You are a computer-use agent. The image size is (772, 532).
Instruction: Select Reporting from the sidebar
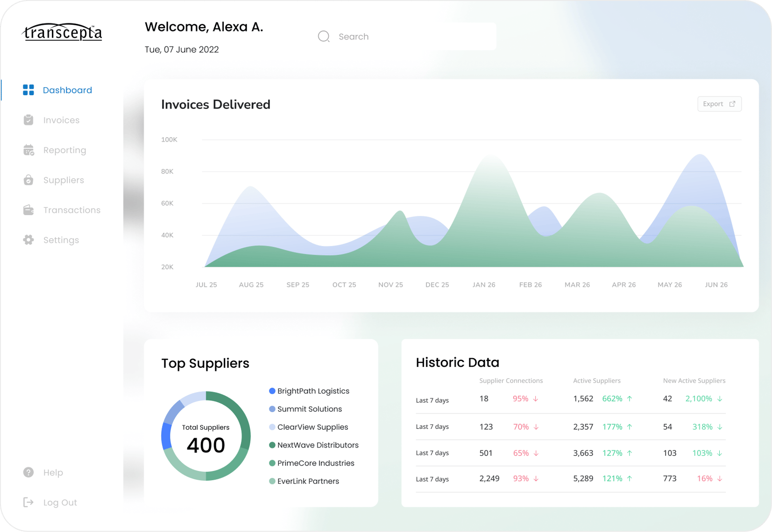[x=64, y=150]
